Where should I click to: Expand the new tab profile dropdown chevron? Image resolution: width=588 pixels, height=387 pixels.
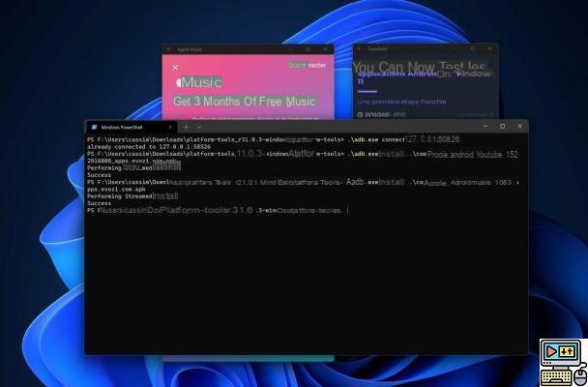(199, 127)
